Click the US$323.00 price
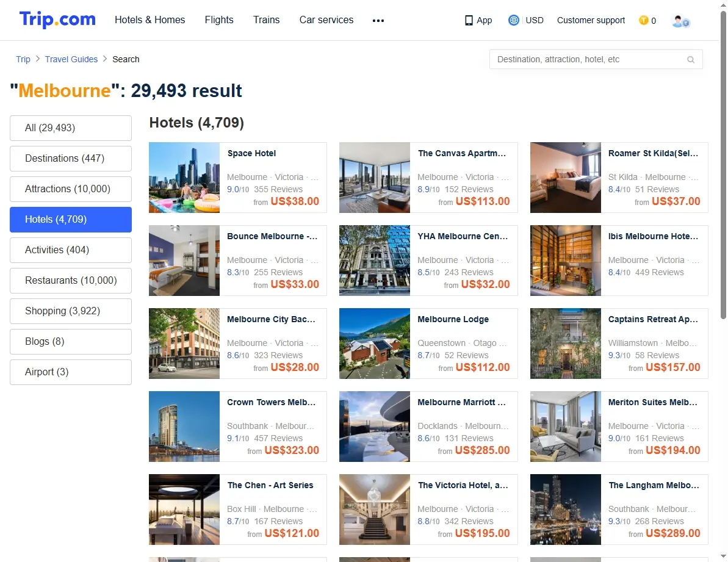 click(292, 450)
